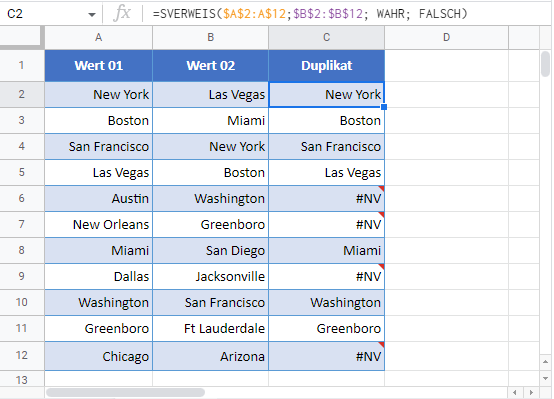Select column C header
The image size is (554, 399).
tap(326, 37)
